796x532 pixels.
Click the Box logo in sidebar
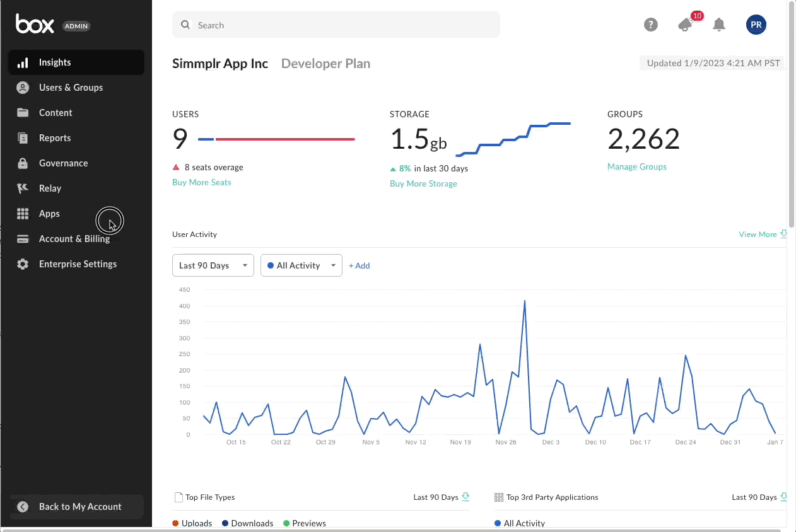coord(35,25)
